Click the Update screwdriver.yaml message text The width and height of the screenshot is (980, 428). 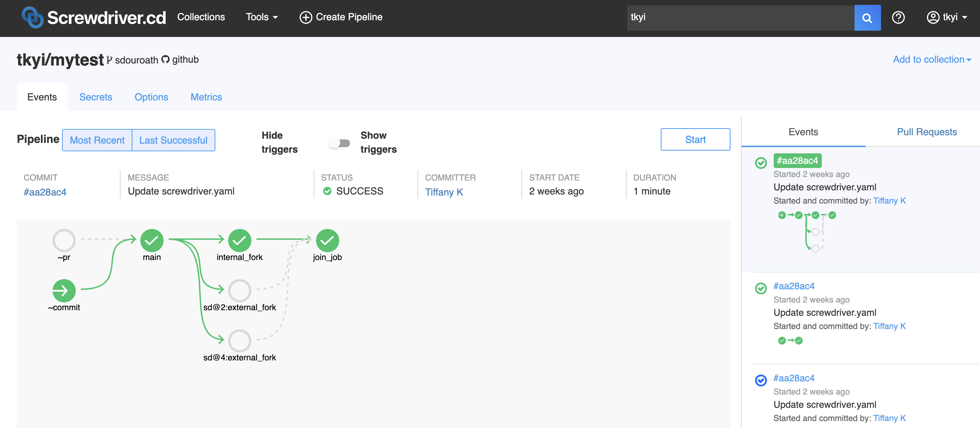181,191
